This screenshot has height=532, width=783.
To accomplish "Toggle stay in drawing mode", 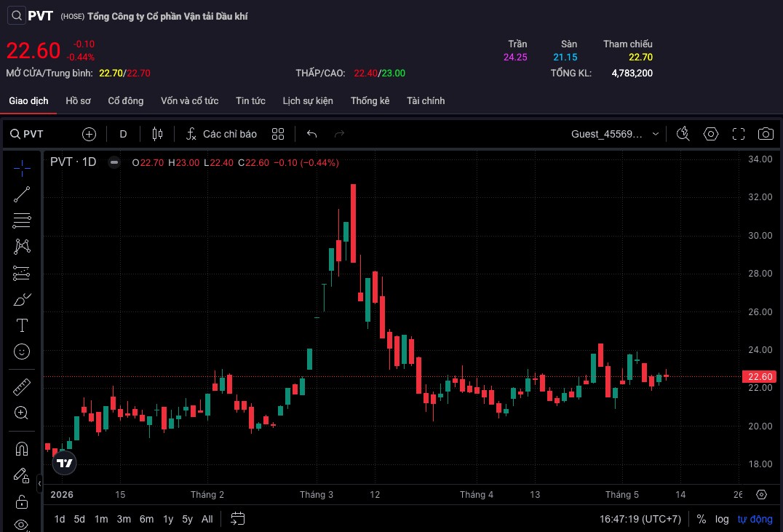I will (22, 475).
